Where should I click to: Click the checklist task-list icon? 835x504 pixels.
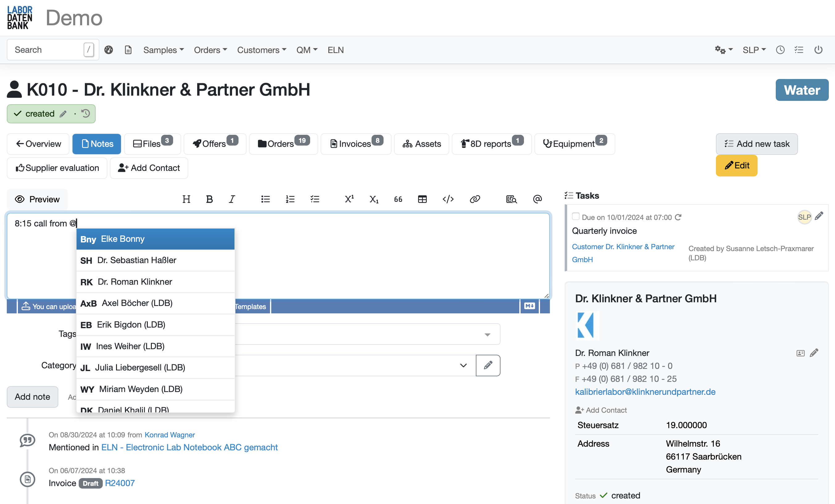point(314,199)
